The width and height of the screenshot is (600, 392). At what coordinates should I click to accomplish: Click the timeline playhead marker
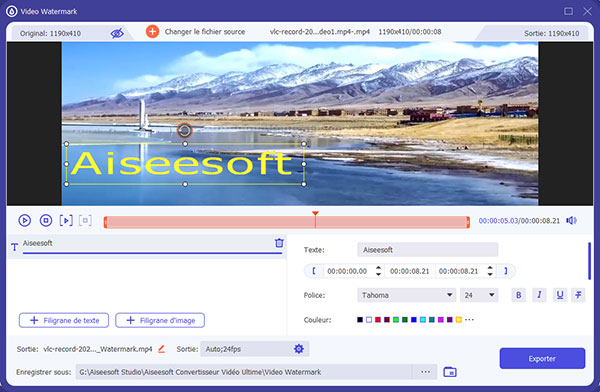click(x=315, y=214)
